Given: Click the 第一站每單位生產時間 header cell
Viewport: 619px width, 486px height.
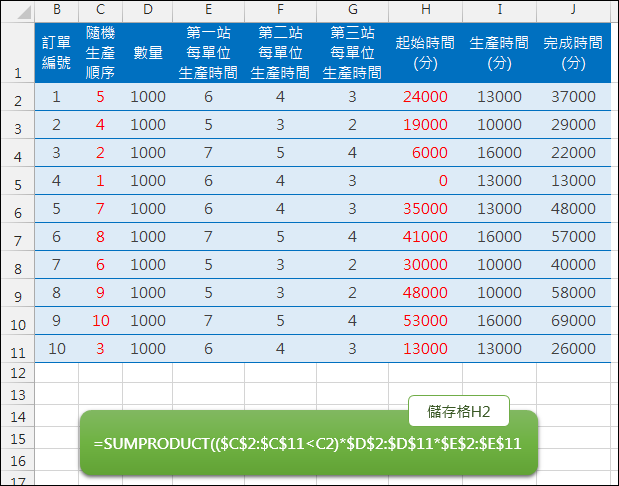Looking at the screenshot, I should tap(208, 53).
